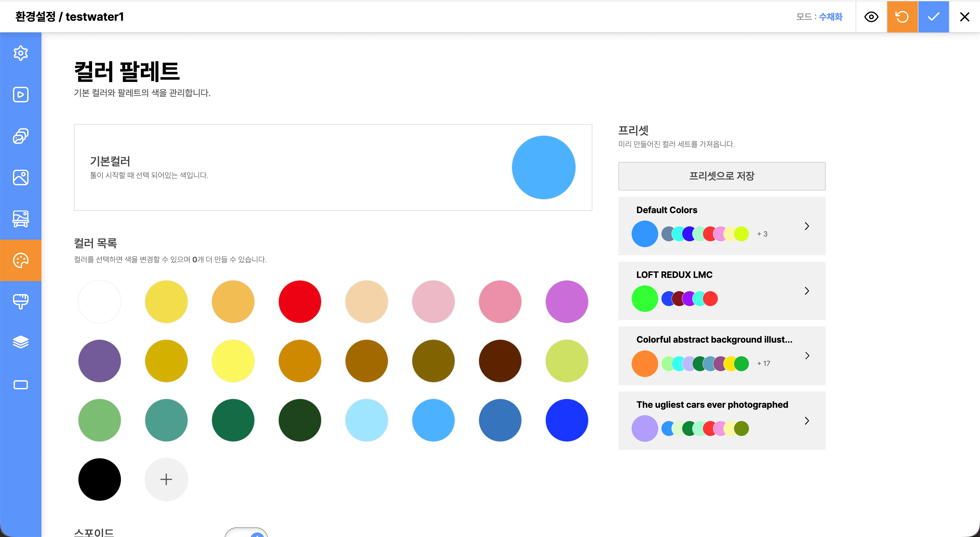This screenshot has width=980, height=537.
Task: Expand the Default Colors preset
Action: click(807, 226)
